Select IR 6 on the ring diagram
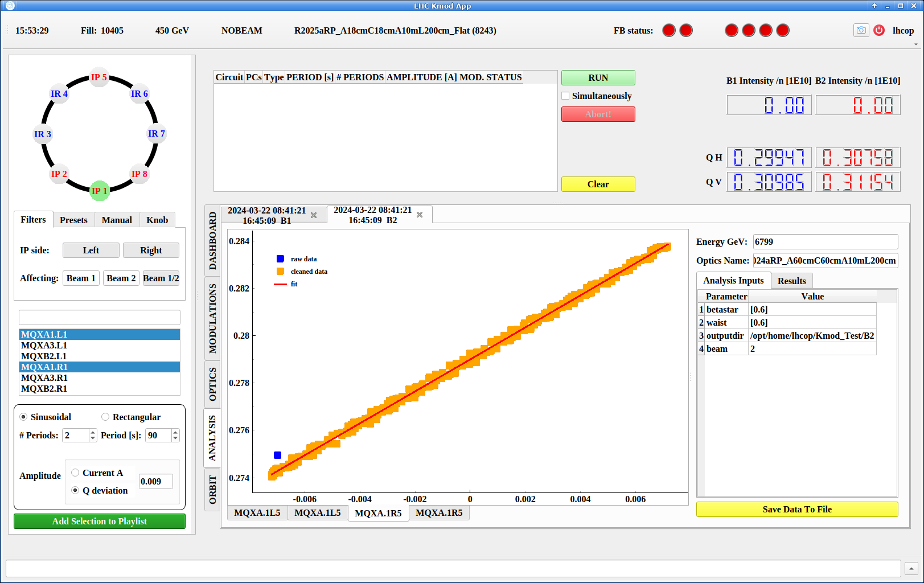 click(x=139, y=93)
